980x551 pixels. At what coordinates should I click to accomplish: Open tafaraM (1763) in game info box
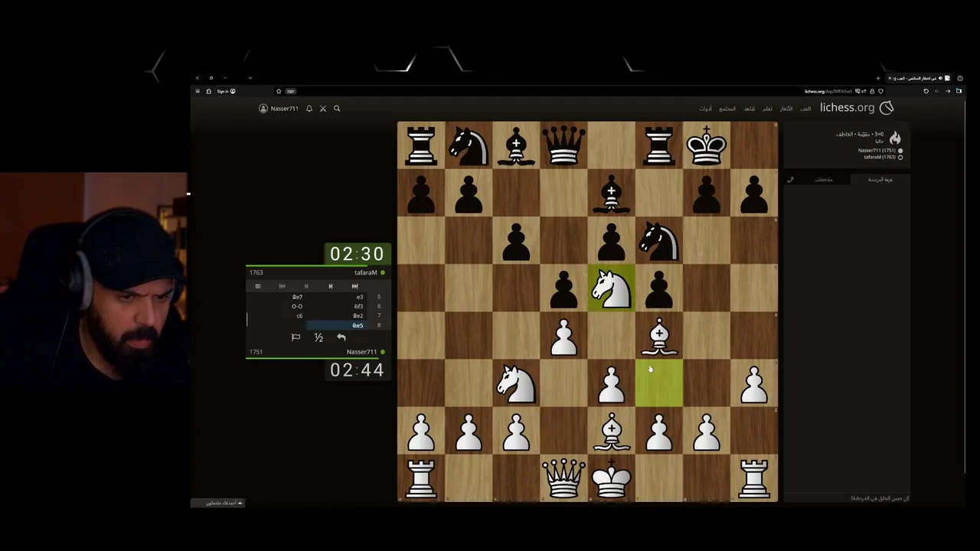point(879,157)
